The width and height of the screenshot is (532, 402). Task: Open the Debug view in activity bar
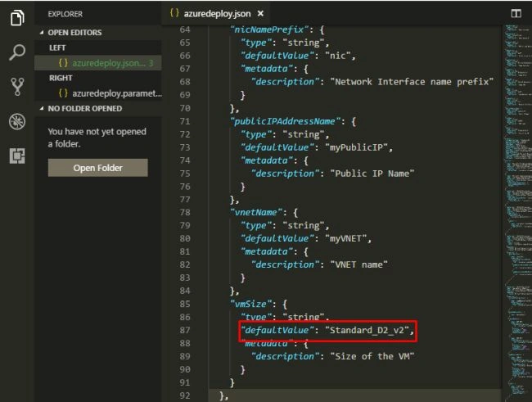click(x=17, y=121)
